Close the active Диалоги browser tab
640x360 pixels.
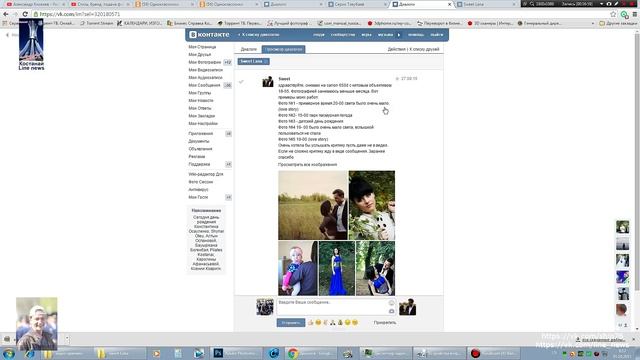pos(449,4)
